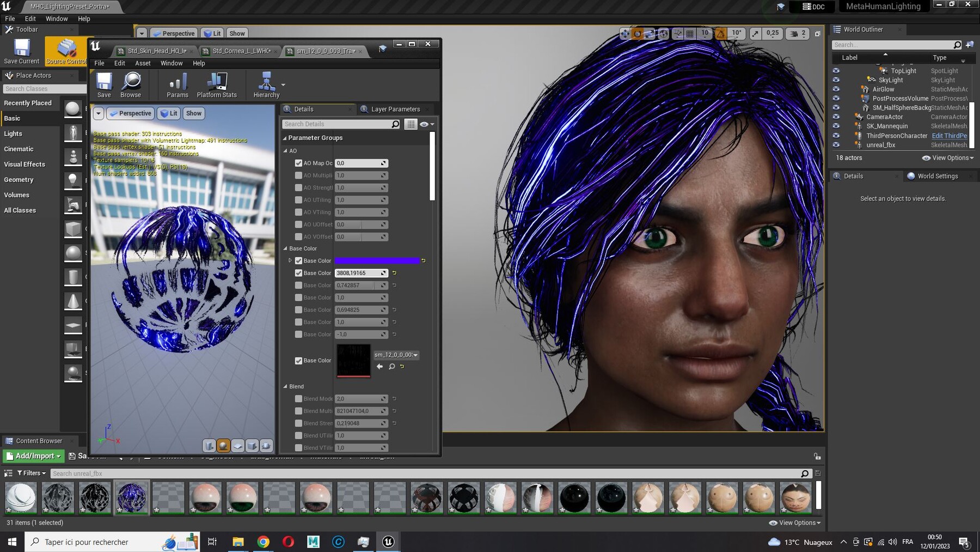Toggle visibility of SkyLight actor
The image size is (980, 552).
pos(836,80)
